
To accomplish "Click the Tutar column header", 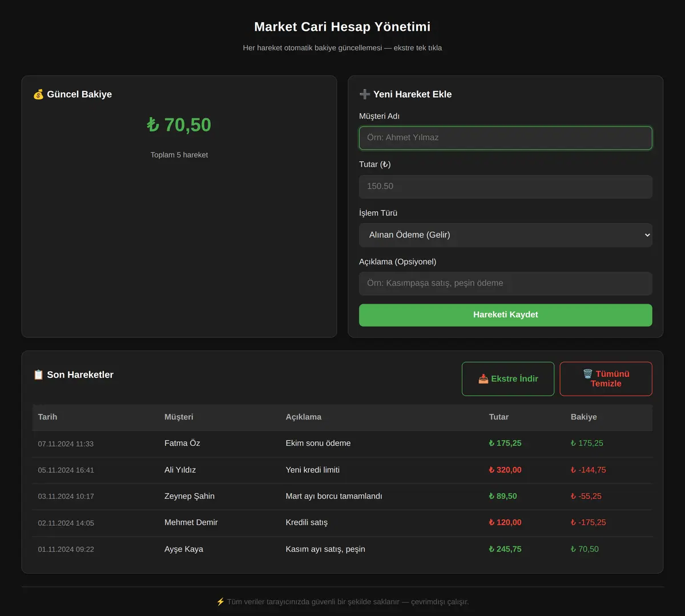I will click(x=498, y=417).
